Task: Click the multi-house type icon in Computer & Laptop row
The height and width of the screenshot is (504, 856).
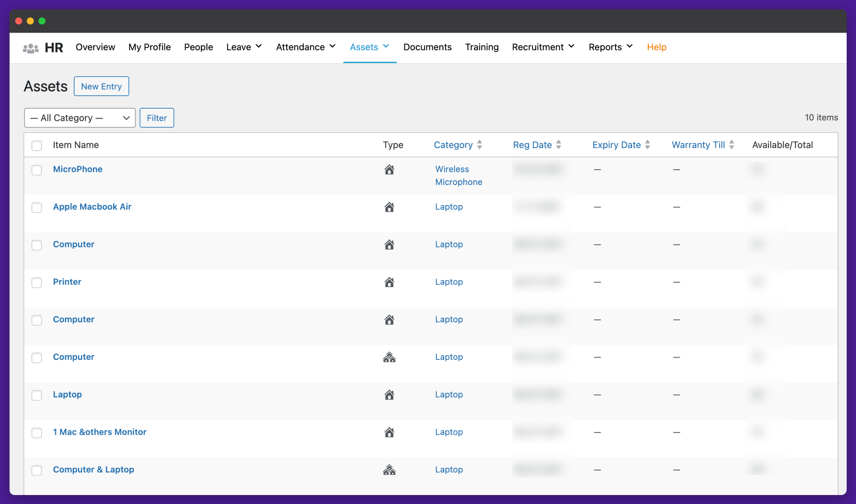Action: click(x=389, y=470)
